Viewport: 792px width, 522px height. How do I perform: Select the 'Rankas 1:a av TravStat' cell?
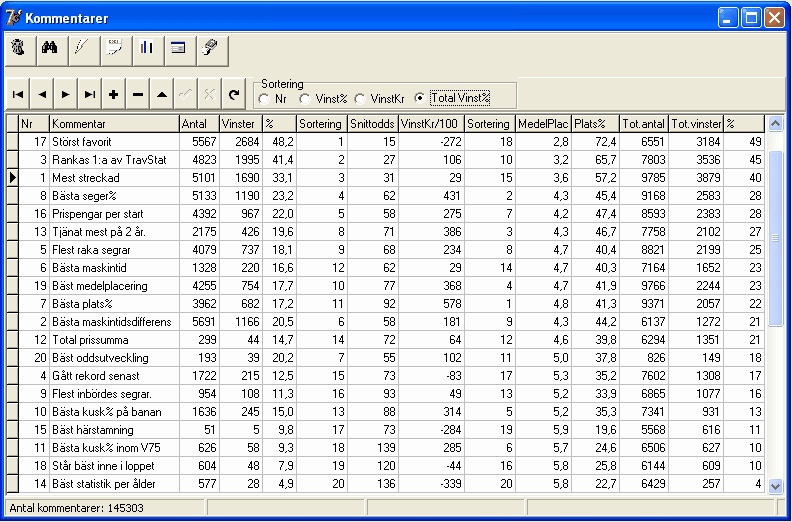(x=115, y=160)
